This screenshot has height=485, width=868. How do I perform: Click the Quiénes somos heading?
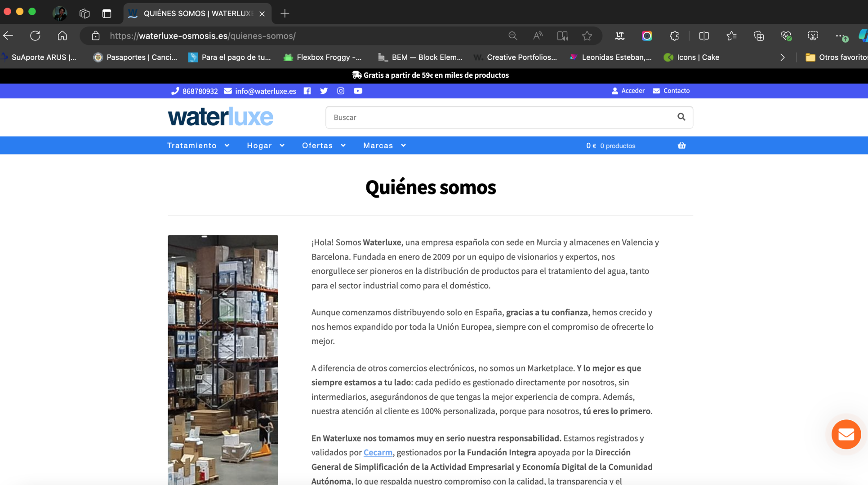pos(431,187)
